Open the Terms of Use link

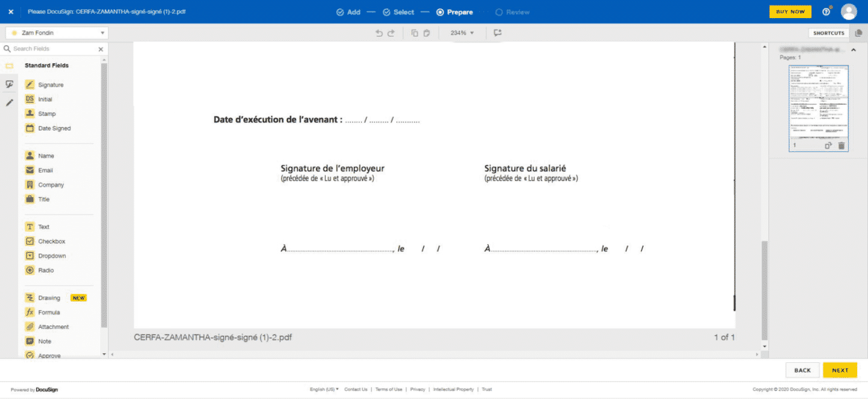(x=389, y=389)
